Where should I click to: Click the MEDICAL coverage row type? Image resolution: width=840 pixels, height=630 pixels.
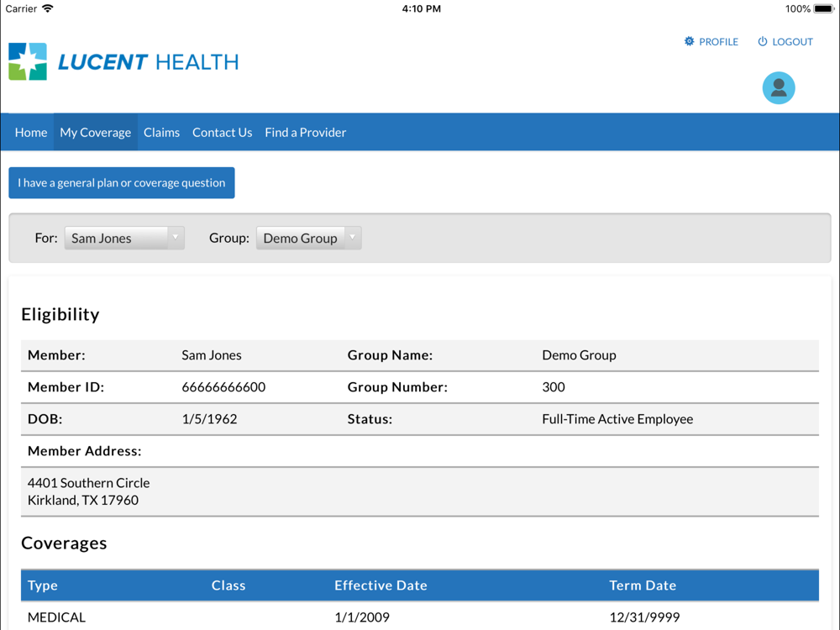[56, 617]
